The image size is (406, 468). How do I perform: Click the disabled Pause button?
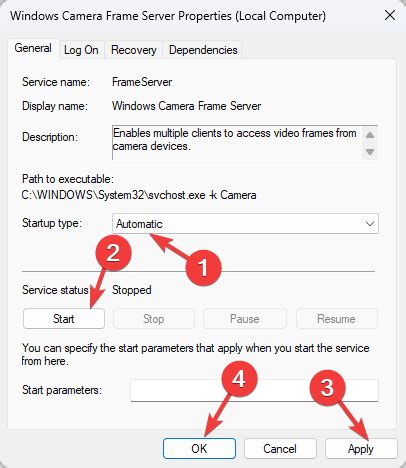pyautogui.click(x=245, y=319)
